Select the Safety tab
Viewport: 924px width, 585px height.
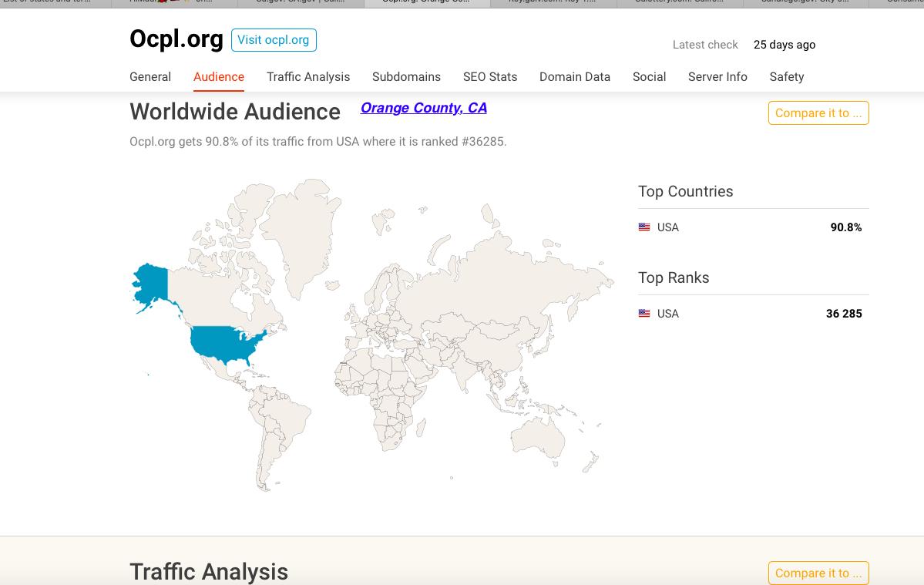coord(787,76)
